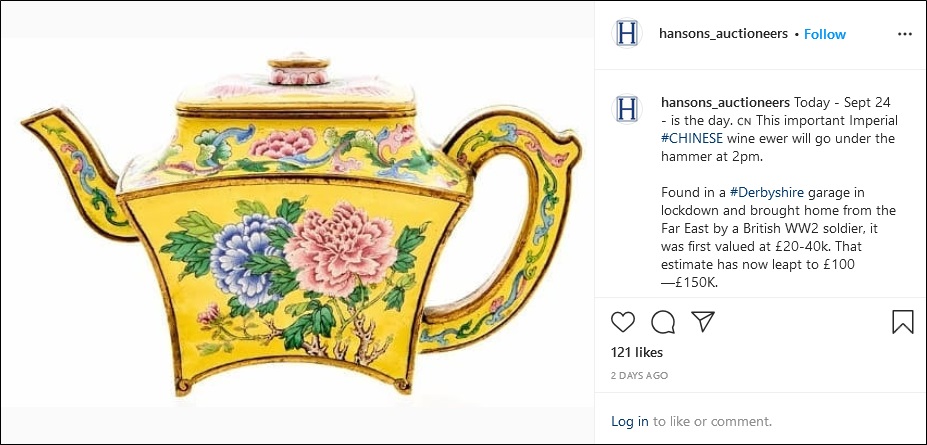This screenshot has height=445, width=927.
Task: Open the hansons_auctioneers username in the header
Action: [x=724, y=34]
